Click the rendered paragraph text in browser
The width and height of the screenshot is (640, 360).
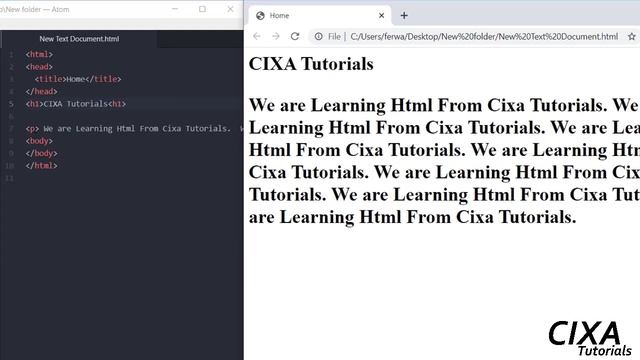pos(444,161)
